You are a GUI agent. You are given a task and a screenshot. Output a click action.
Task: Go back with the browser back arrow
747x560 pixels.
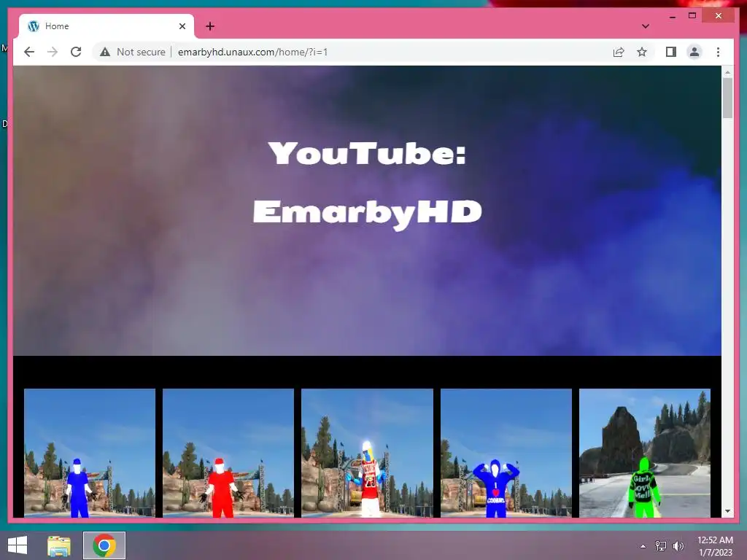[29, 52]
